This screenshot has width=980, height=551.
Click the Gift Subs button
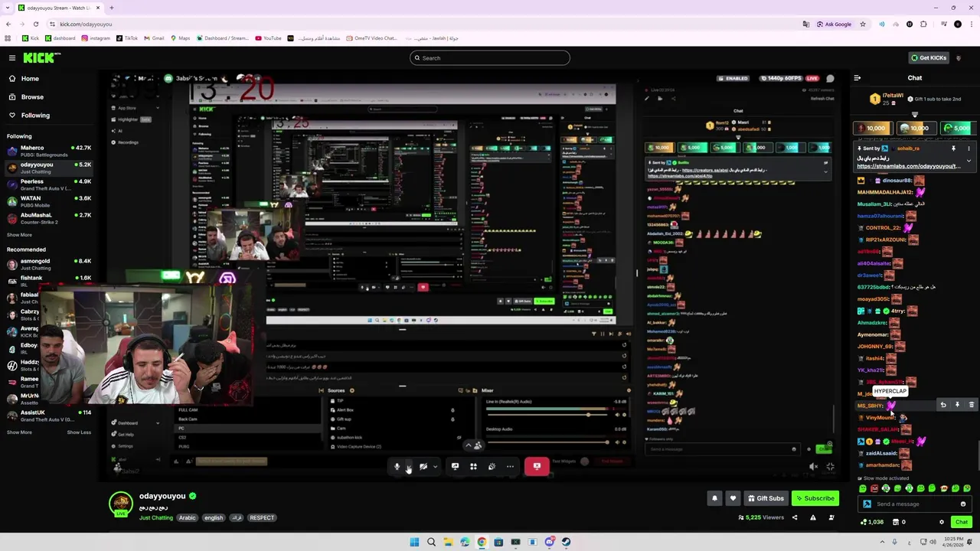[766, 498]
